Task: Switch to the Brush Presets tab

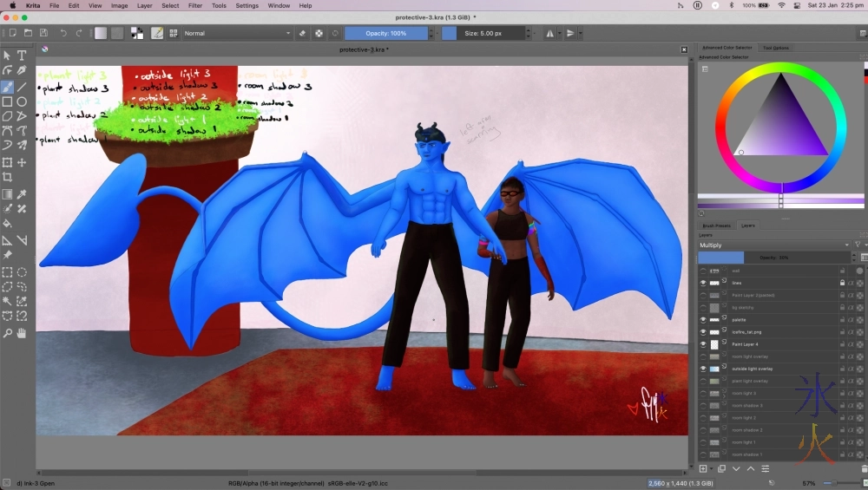Action: [x=715, y=225]
